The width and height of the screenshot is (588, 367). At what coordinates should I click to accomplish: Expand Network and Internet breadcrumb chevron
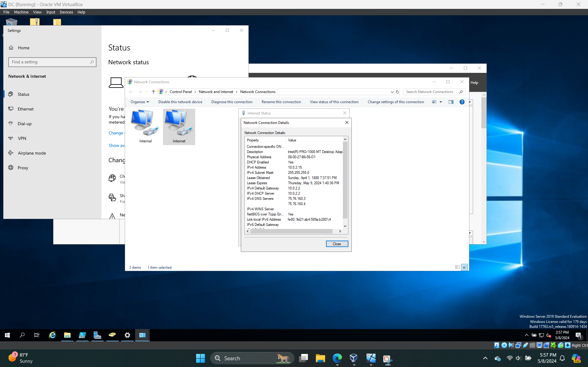(x=237, y=92)
